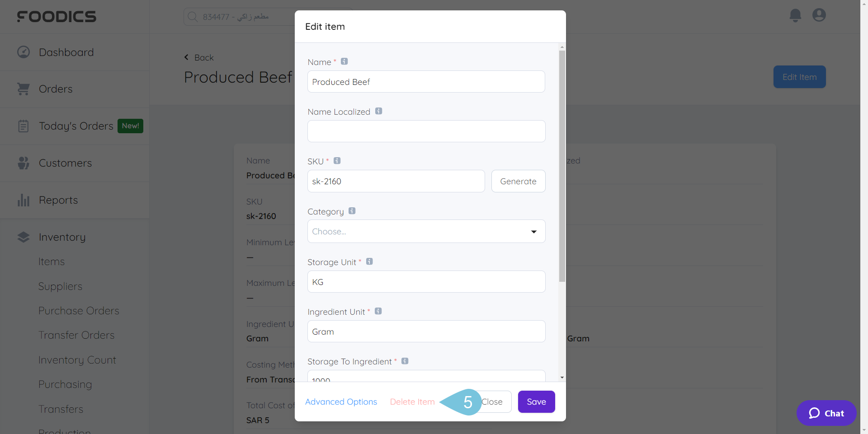This screenshot has height=434, width=868.
Task: Click the dialog's vertical scrollbar
Action: click(562, 166)
